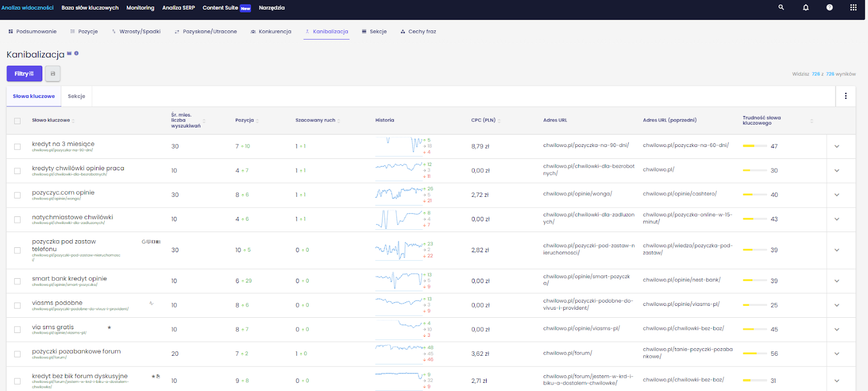Expand the pozyczyc.com opinie row

837,195
